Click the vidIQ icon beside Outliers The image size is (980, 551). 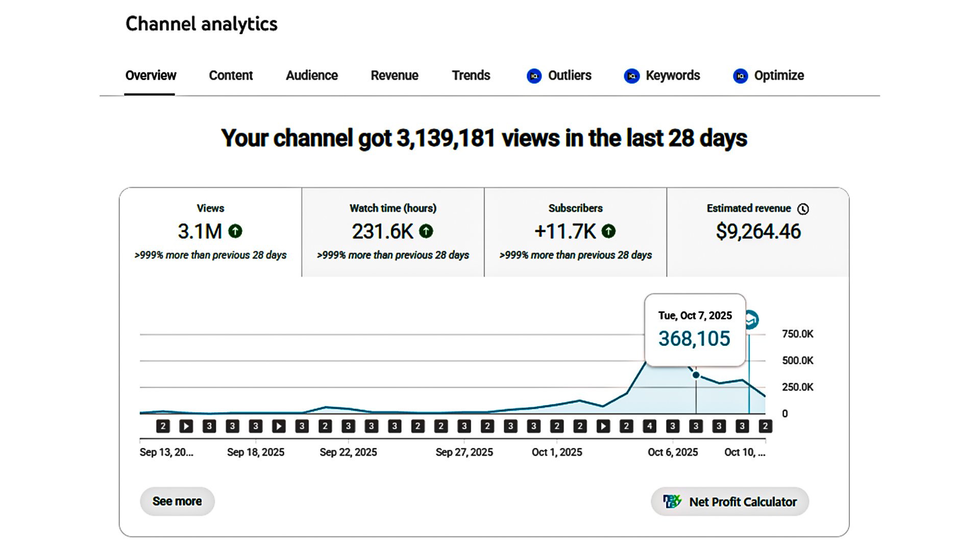[534, 76]
